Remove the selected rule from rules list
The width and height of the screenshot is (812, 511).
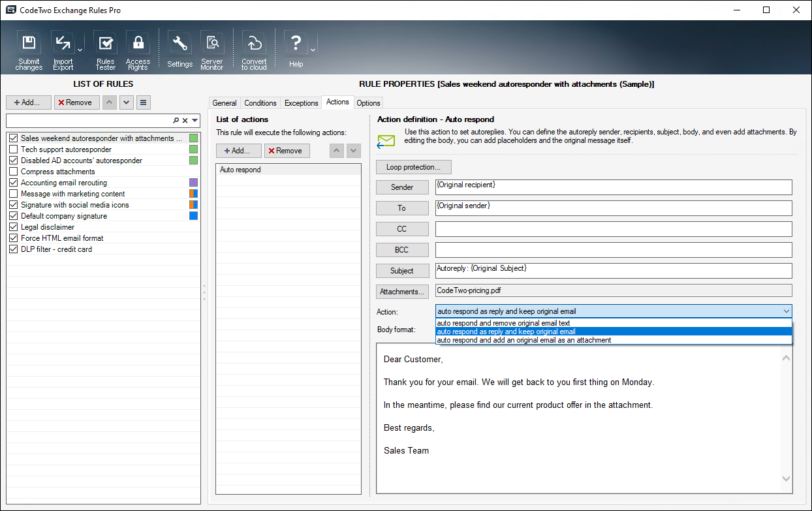(x=77, y=102)
